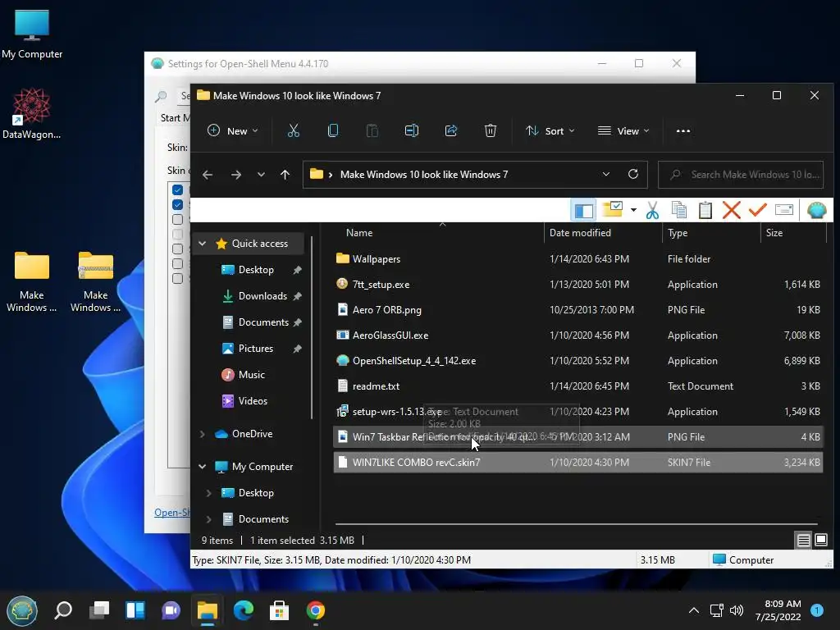
Task: Toggle second checked skin option in Open-Shell settings
Action: coord(178,204)
